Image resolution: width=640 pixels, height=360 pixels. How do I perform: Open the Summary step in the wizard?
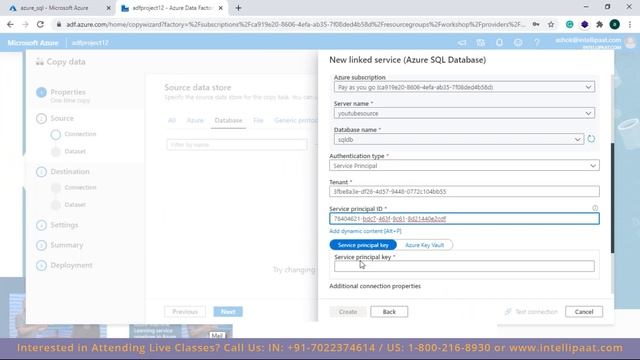tap(67, 245)
